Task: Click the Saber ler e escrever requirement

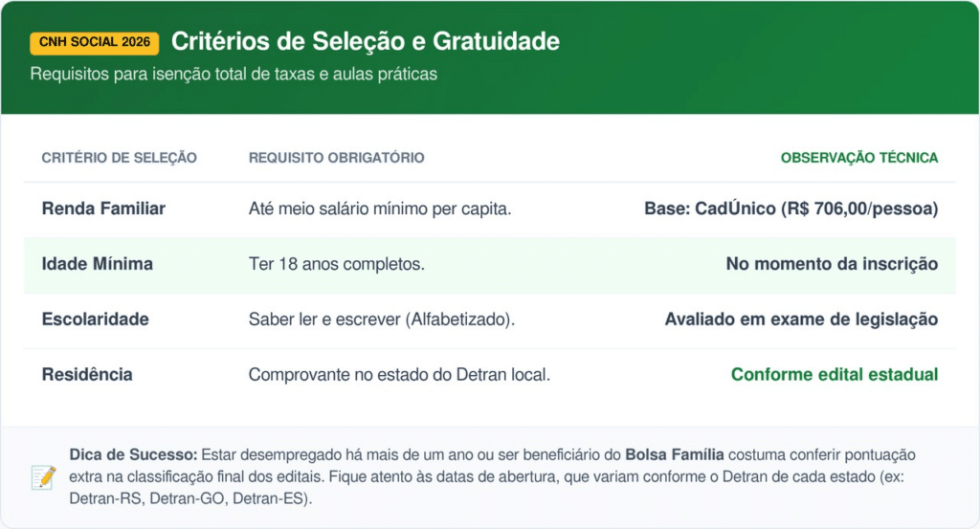Action: click(x=382, y=320)
